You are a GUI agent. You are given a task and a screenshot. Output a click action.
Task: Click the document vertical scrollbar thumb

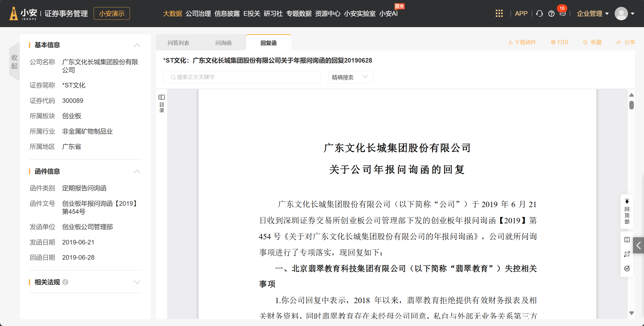click(x=631, y=105)
